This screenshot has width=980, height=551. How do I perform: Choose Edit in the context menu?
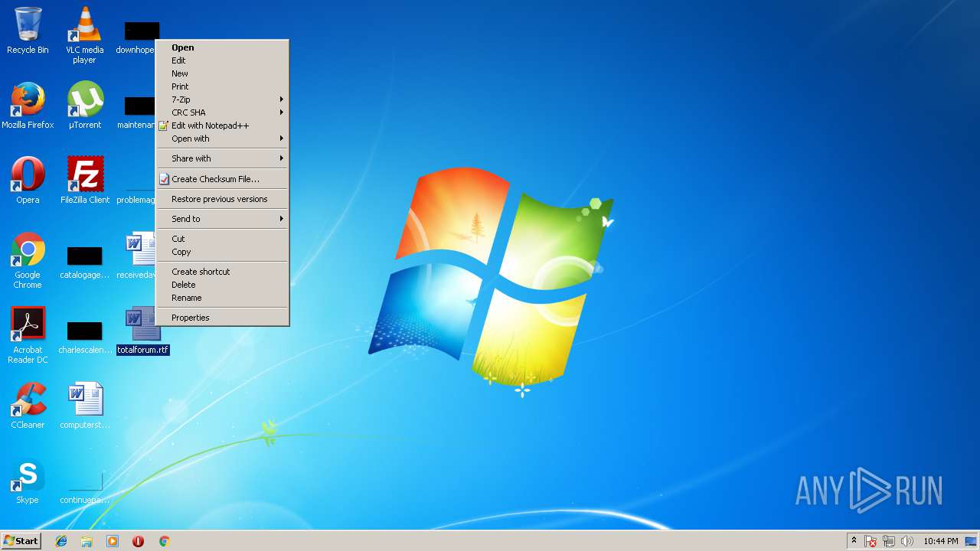222,60
